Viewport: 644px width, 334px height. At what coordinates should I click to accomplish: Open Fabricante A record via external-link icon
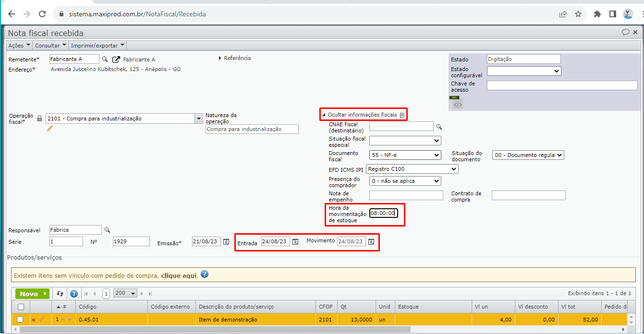pos(116,60)
